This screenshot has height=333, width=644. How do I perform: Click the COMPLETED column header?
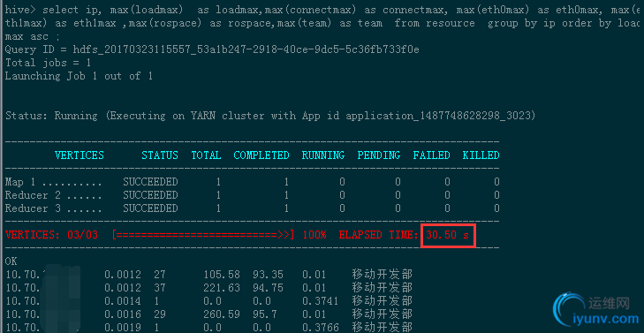(261, 155)
